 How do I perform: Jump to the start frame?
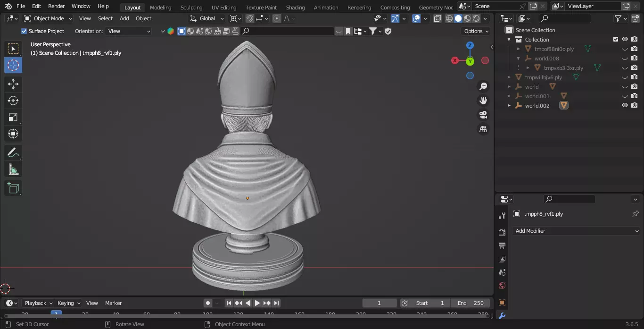[x=229, y=303]
